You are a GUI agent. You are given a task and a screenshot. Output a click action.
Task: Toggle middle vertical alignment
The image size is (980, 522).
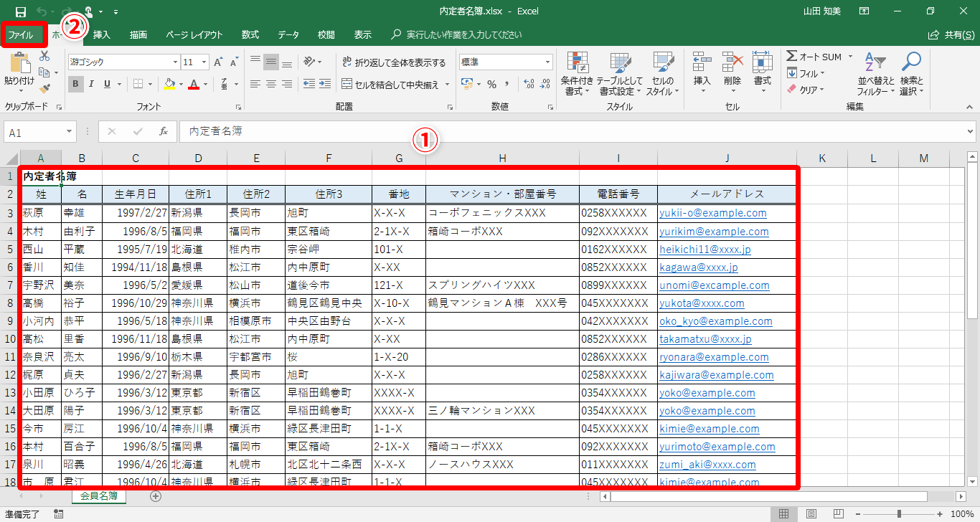click(271, 62)
